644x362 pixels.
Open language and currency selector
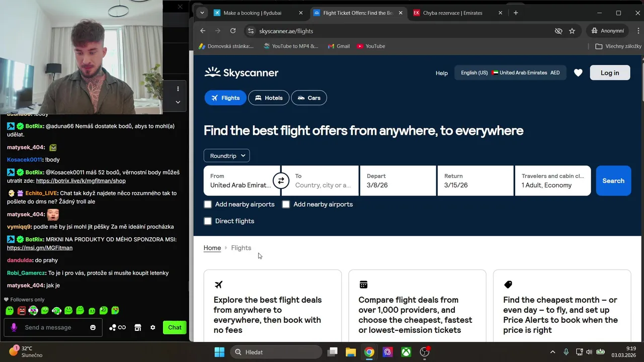[510, 73]
